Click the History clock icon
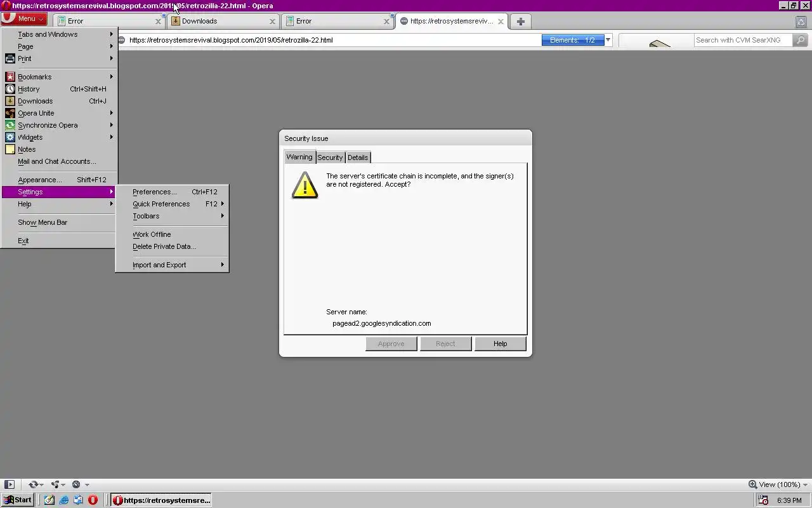Image resolution: width=812 pixels, height=508 pixels. coord(10,89)
